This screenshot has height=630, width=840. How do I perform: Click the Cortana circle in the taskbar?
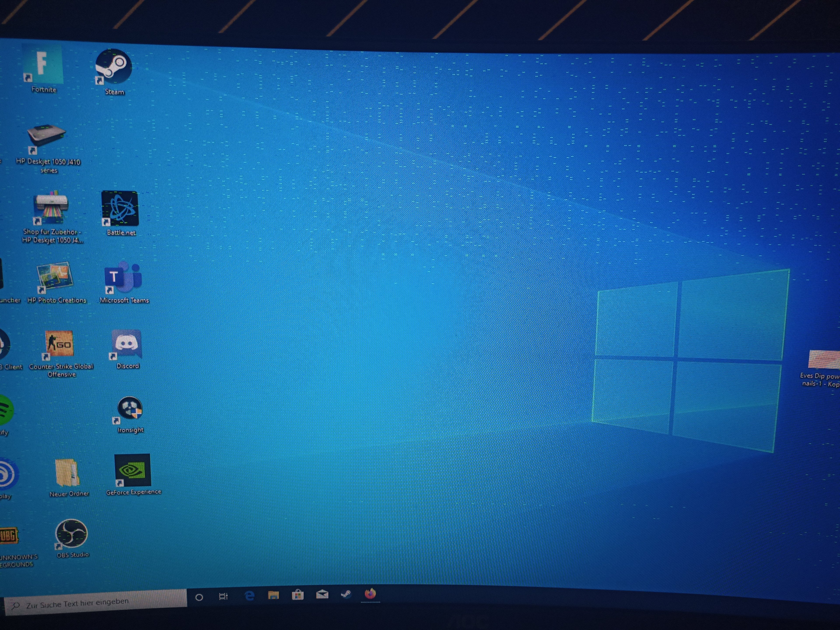click(x=199, y=597)
